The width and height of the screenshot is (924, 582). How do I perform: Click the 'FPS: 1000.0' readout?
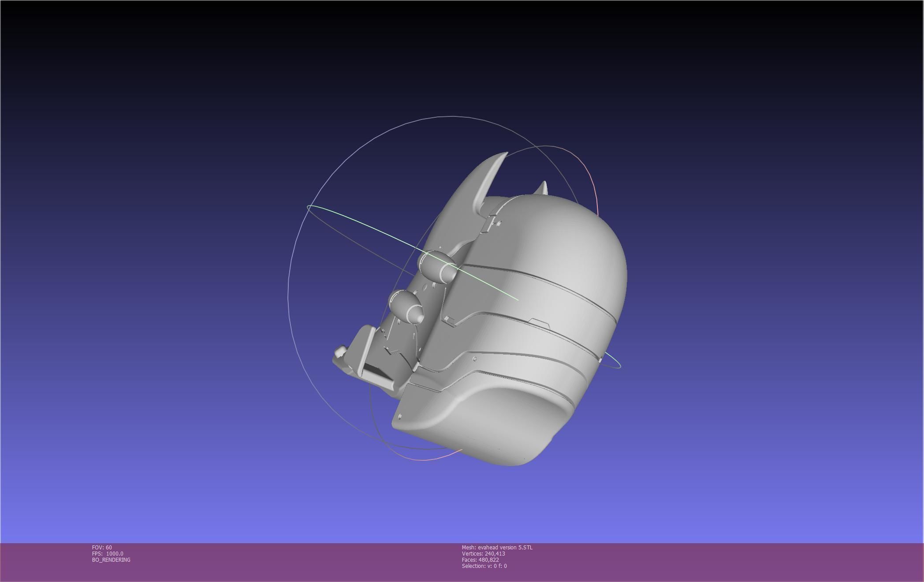(108, 554)
